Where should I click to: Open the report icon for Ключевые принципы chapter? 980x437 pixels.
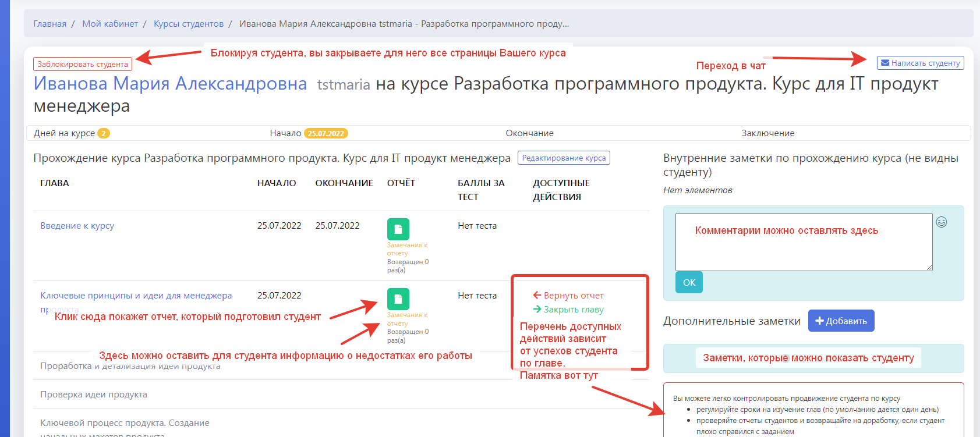pyautogui.click(x=398, y=299)
